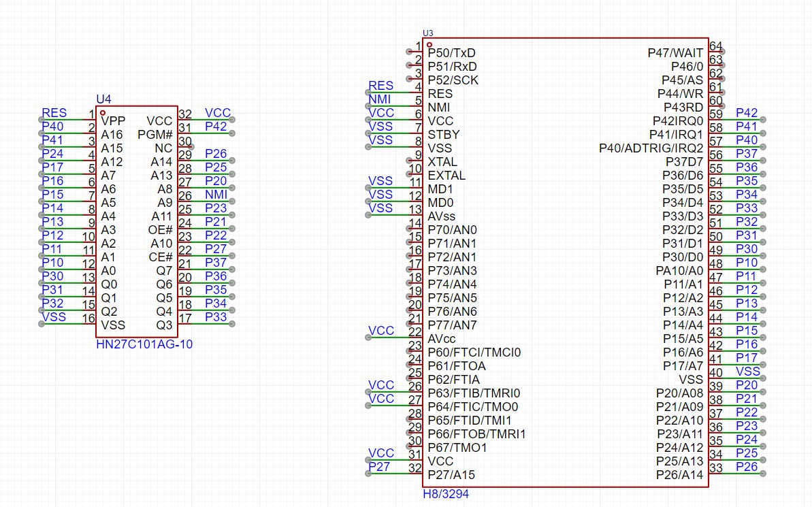Select the U3 component designator
This screenshot has height=507, width=812.
427,33
